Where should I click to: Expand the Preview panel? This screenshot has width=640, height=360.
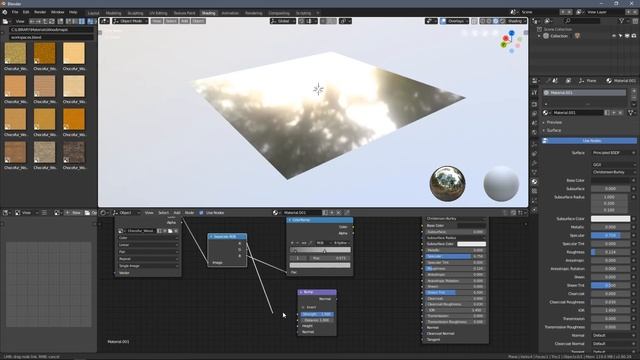tap(553, 122)
